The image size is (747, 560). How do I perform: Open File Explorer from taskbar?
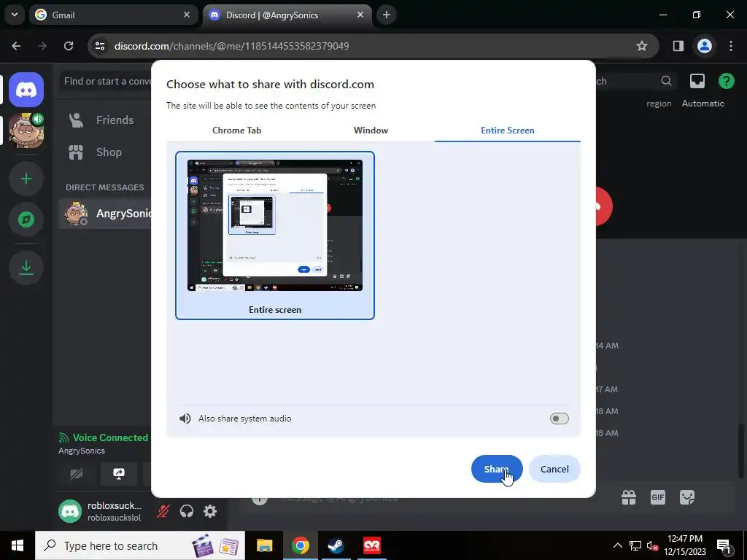pyautogui.click(x=264, y=545)
